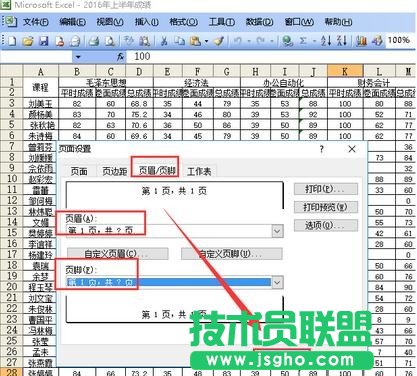Open the 页脚(F) footer dropdown list
Image resolution: width=417 pixels, height=376 pixels.
pyautogui.click(x=277, y=283)
